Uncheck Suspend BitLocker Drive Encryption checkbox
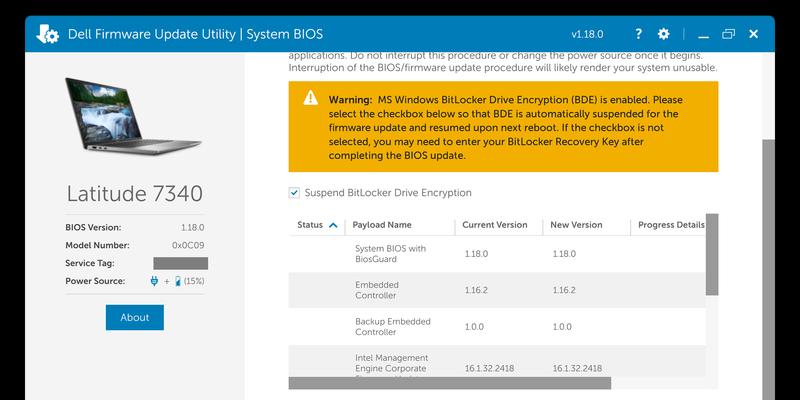The image size is (800, 400). (294, 193)
